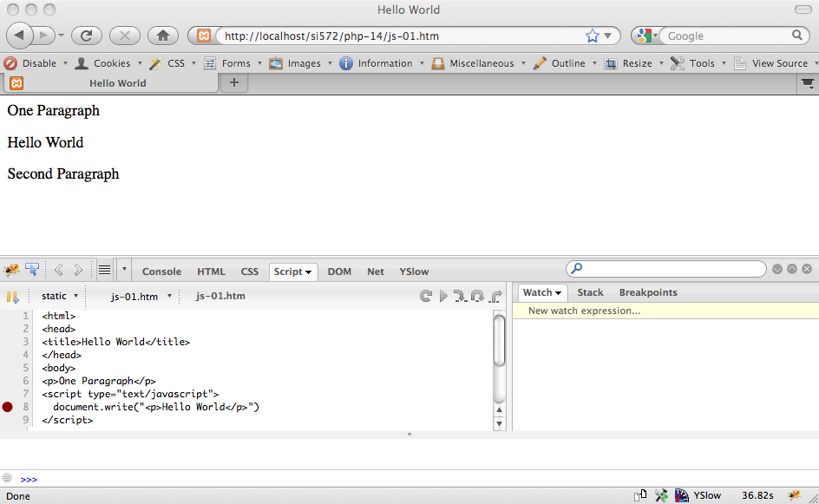This screenshot has height=504, width=819.
Task: Open the web developer toolbar CSS menu
Action: 173,63
